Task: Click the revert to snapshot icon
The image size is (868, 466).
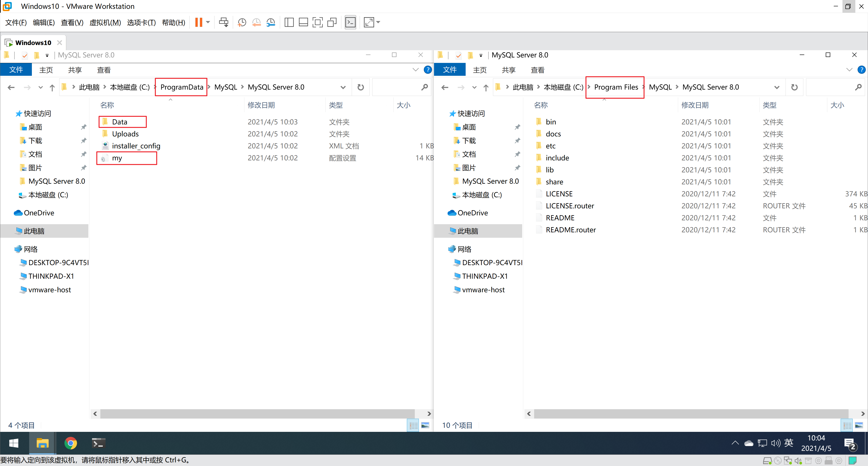Action: [256, 23]
